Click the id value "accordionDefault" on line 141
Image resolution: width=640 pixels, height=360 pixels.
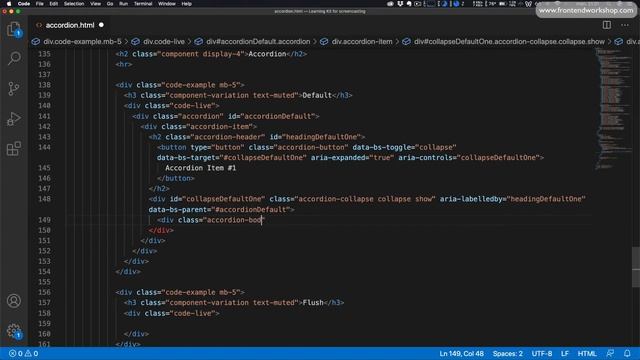(x=278, y=116)
